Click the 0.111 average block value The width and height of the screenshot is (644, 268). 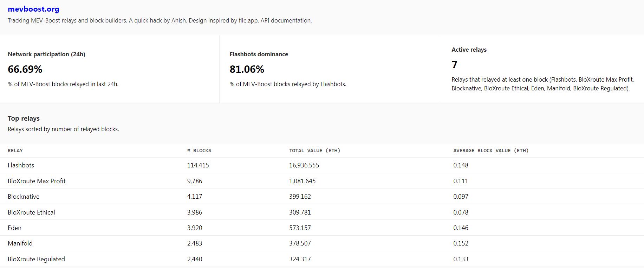(x=461, y=181)
